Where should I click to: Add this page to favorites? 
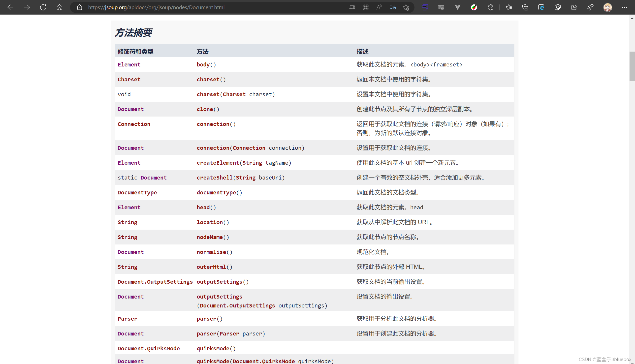click(x=406, y=7)
